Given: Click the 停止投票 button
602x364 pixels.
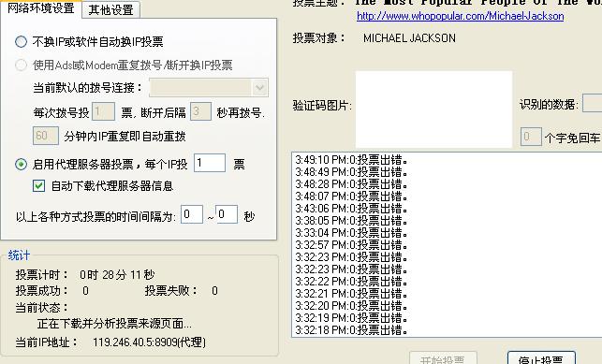Looking at the screenshot, I should (541, 357).
